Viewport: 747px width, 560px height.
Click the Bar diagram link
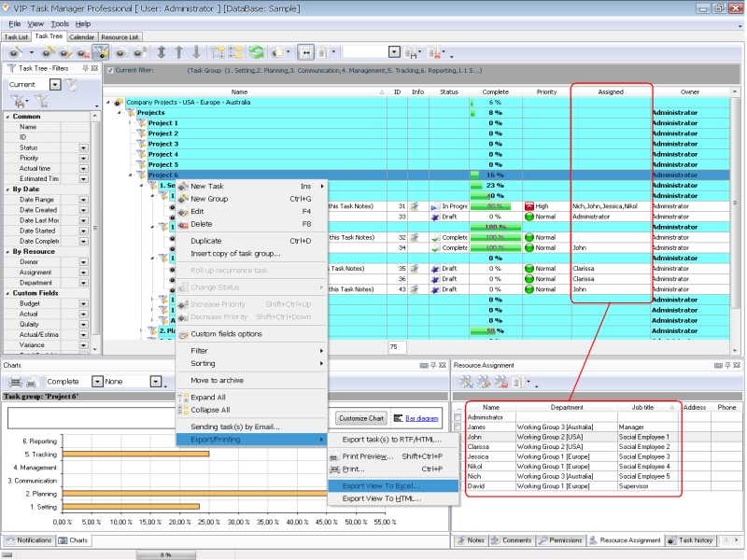pos(421,418)
